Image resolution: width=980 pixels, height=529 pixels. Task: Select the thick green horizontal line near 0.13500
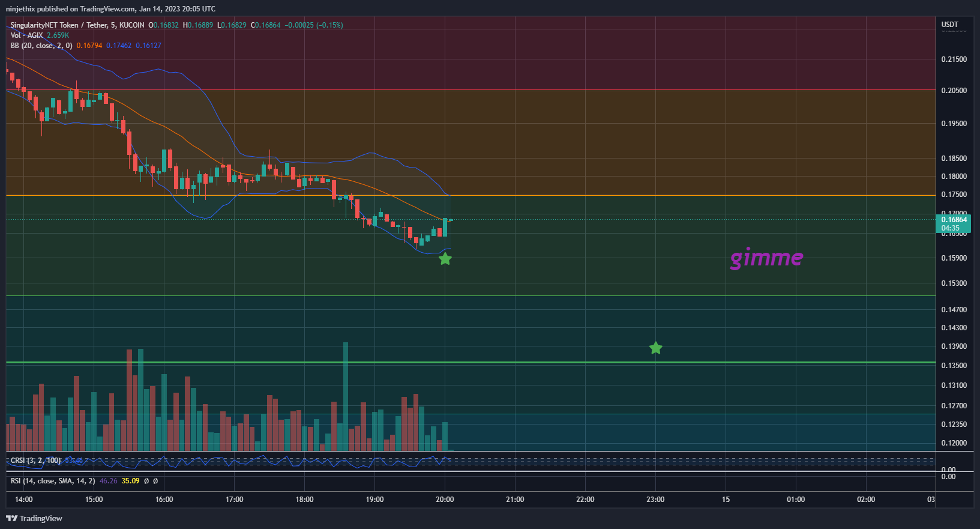[x=471, y=363]
